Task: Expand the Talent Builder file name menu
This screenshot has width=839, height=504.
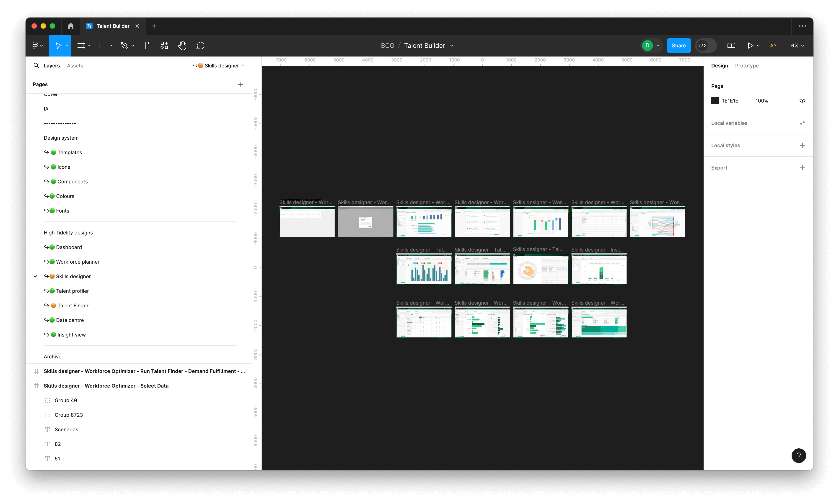Action: pos(452,46)
